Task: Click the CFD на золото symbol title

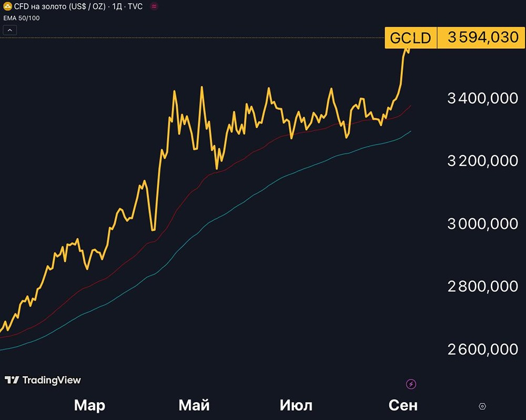Action: 58,7
